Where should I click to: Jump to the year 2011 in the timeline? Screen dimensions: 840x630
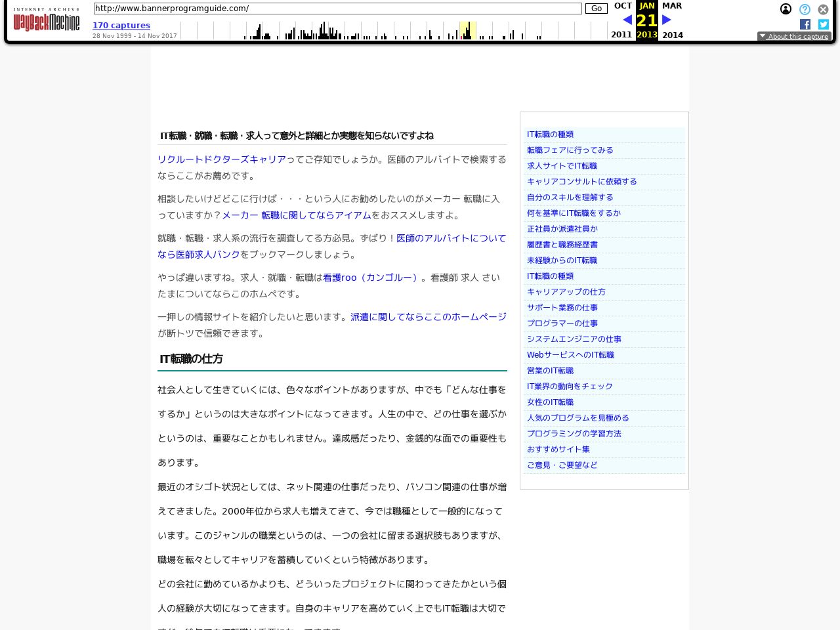click(621, 35)
